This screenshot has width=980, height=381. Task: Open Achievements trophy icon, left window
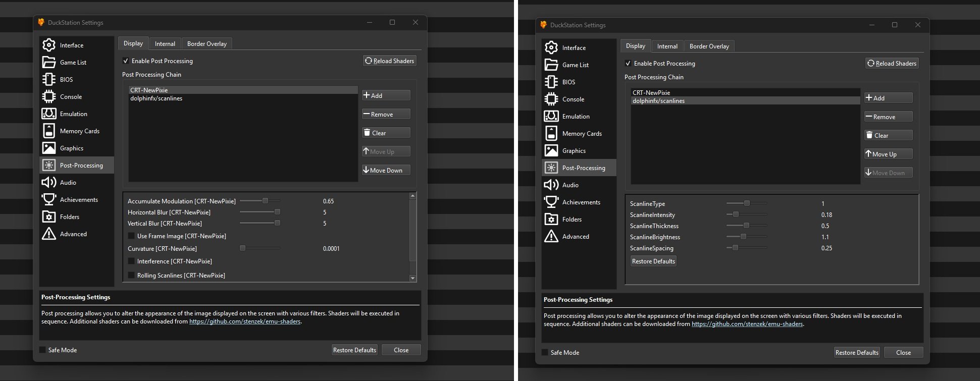(x=49, y=199)
